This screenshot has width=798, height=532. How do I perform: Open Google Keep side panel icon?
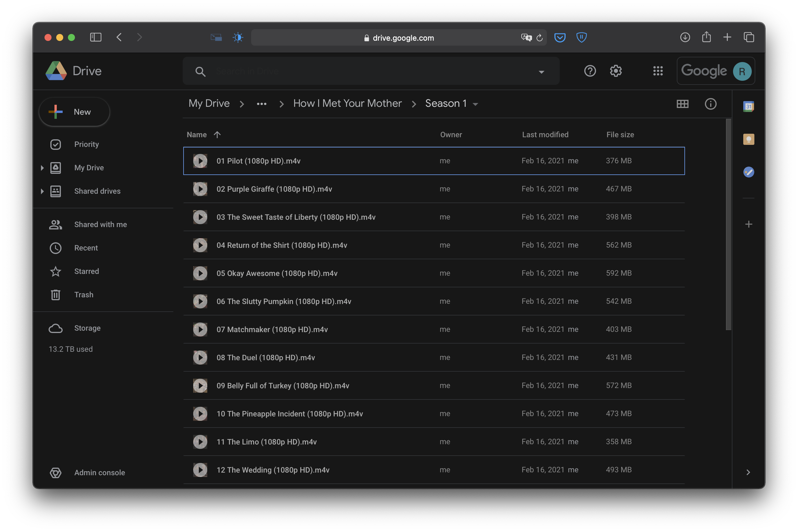tap(748, 140)
